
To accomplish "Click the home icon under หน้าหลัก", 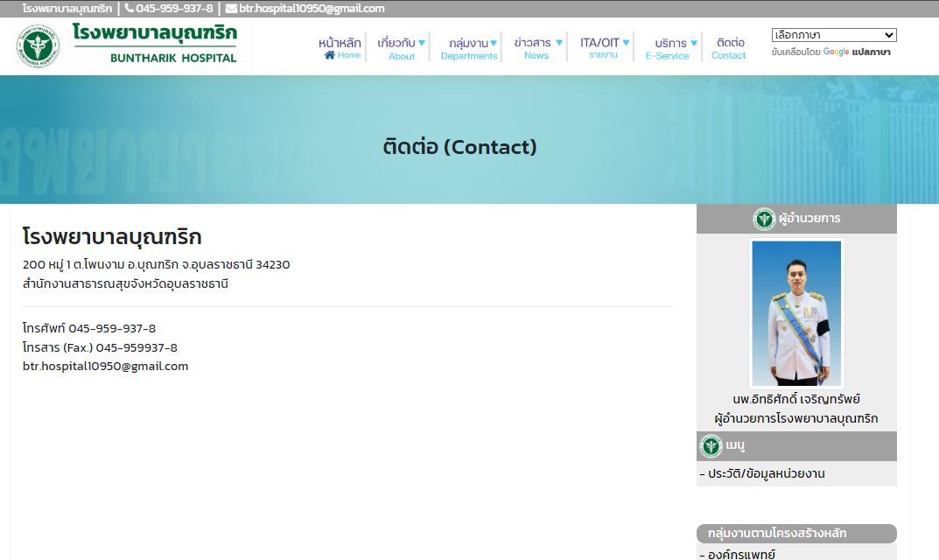I will click(x=330, y=55).
